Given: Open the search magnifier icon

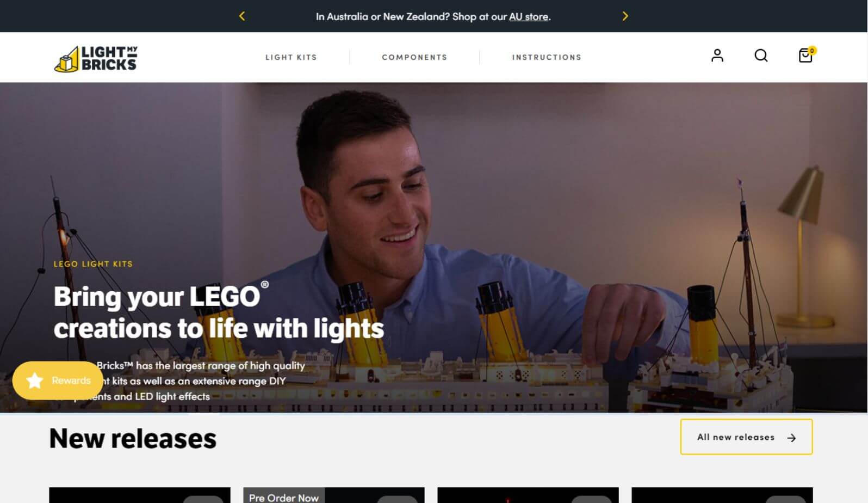Looking at the screenshot, I should [x=761, y=56].
